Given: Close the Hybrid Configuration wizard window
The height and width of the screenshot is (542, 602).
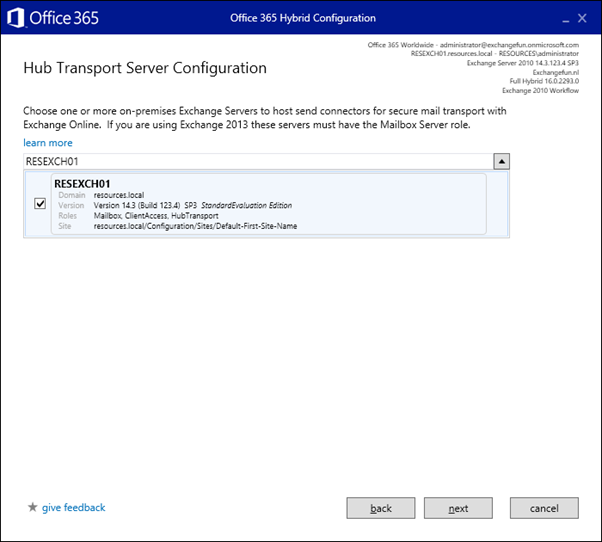Looking at the screenshot, I should click(584, 18).
